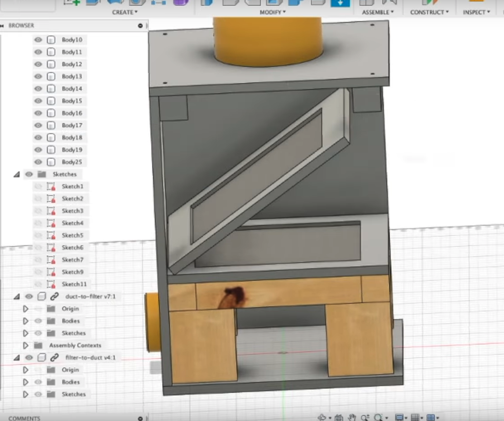Screen dimensions: 504x421
Task: Hide Body12 in the browser
Action: (38, 64)
